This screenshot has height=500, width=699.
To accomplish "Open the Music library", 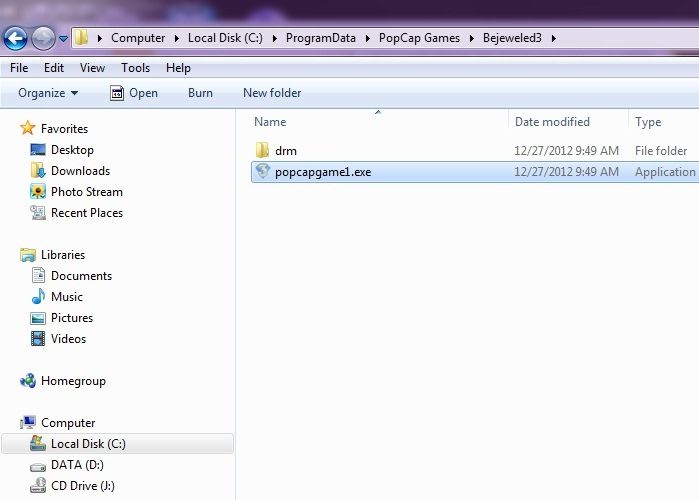I will [x=67, y=297].
